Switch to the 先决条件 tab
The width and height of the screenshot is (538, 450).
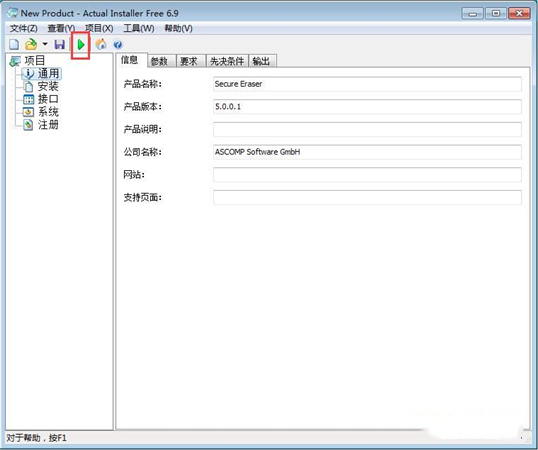pos(227,61)
